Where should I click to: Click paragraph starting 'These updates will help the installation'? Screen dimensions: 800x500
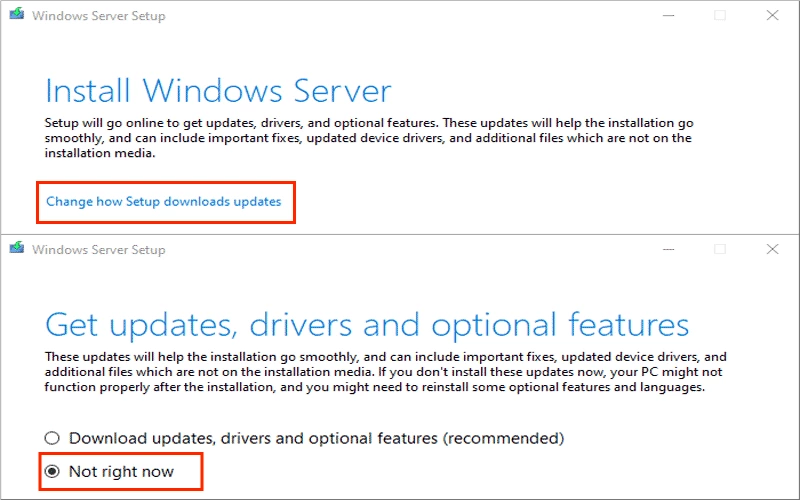point(385,371)
